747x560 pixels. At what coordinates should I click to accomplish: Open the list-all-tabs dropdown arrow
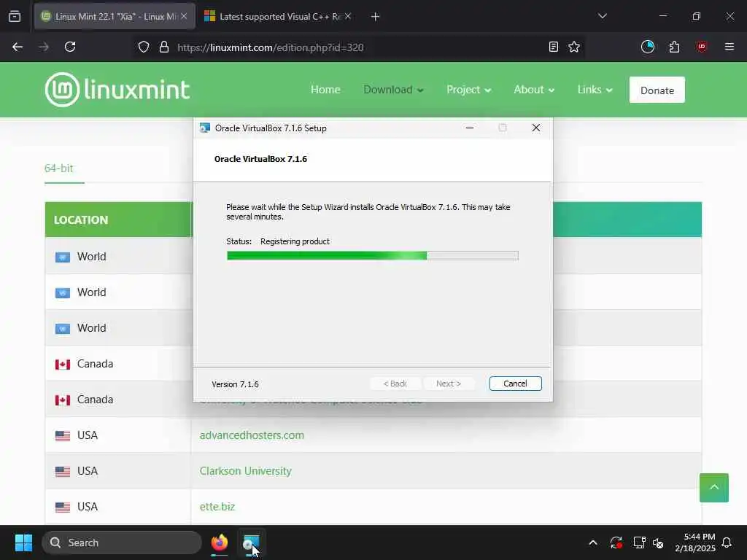tap(602, 16)
